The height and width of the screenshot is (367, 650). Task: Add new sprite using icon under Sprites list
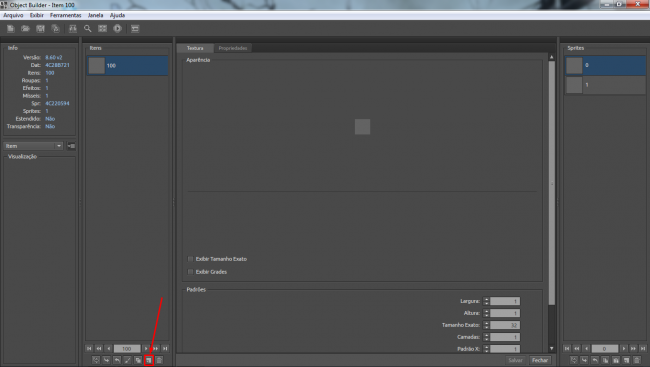click(x=626, y=360)
